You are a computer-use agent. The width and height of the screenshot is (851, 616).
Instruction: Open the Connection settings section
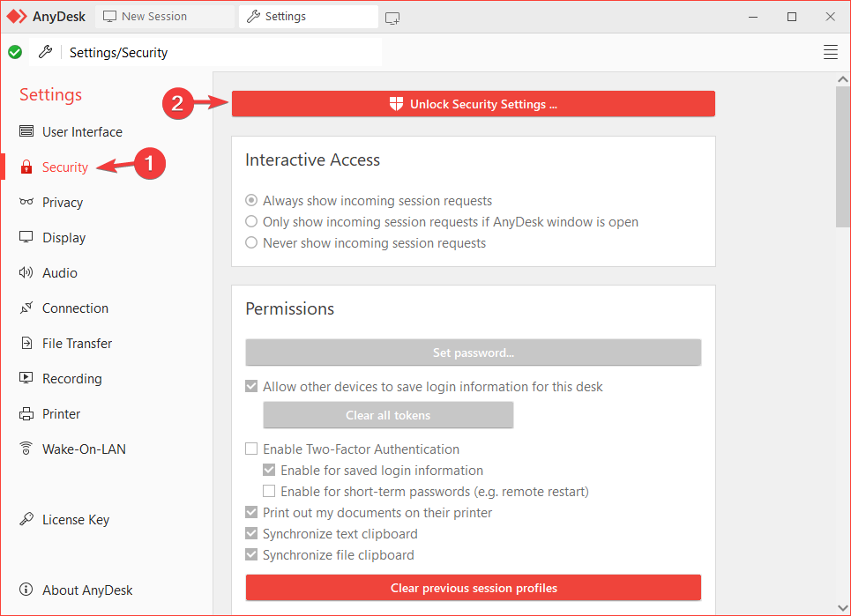[75, 308]
